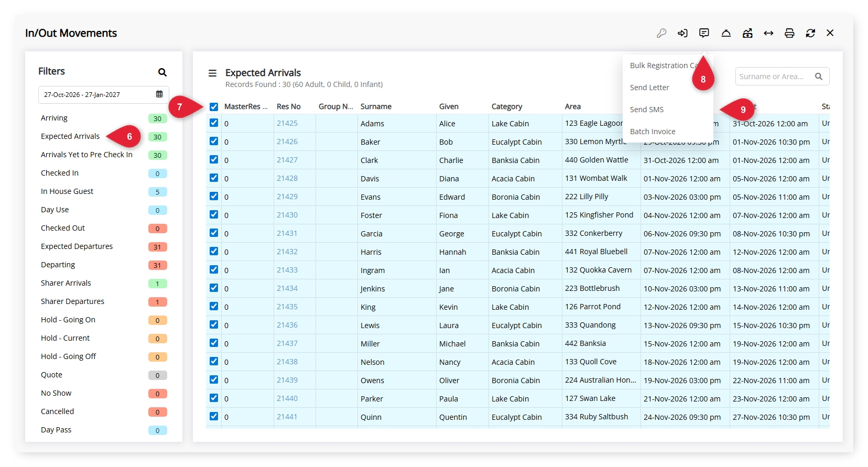Click the double-headed horizontal arrow icon

click(768, 33)
